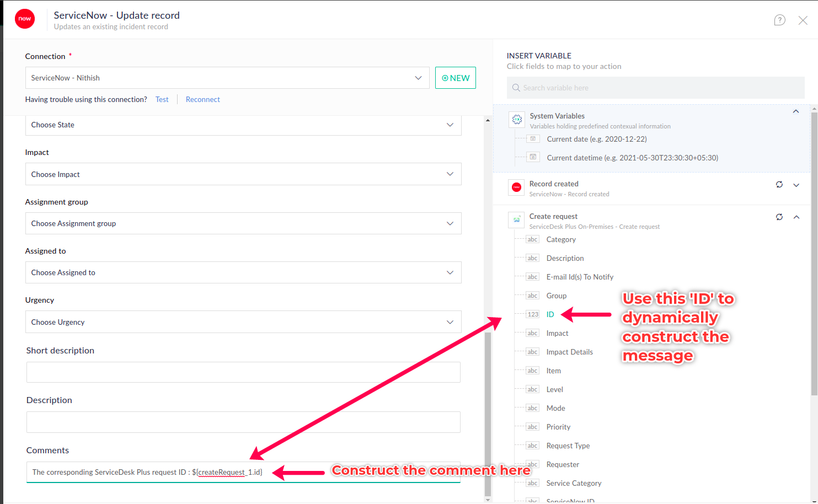
Task: Click the calendar icon beside Current date
Action: (533, 138)
